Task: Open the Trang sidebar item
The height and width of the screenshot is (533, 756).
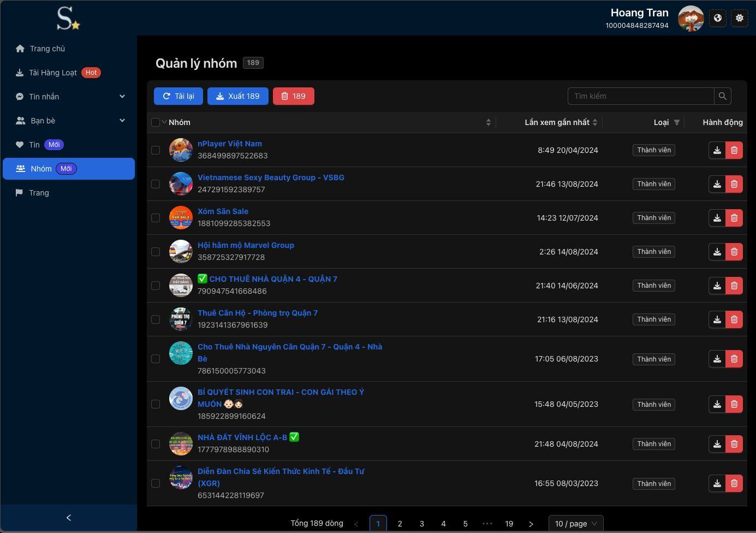Action: [69, 193]
